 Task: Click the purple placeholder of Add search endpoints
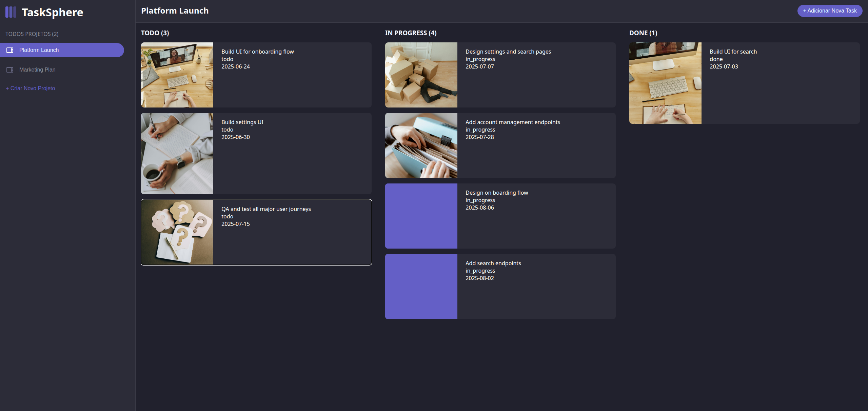coord(421,287)
